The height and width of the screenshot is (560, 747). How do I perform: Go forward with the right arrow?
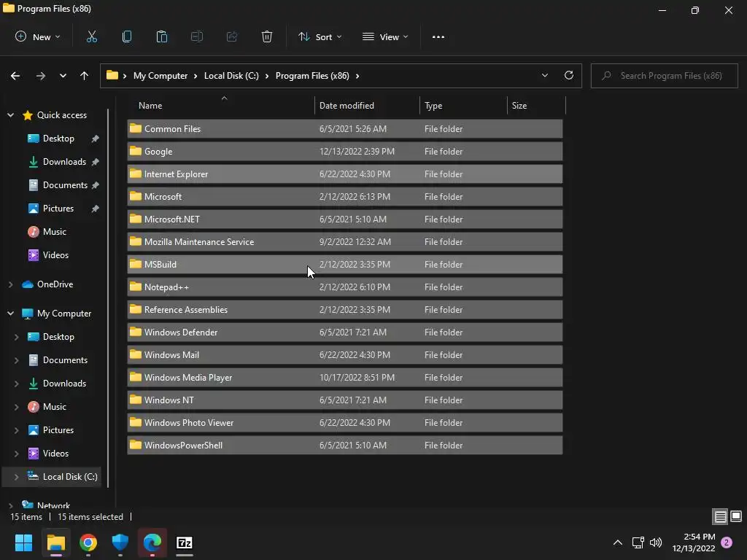pyautogui.click(x=41, y=76)
